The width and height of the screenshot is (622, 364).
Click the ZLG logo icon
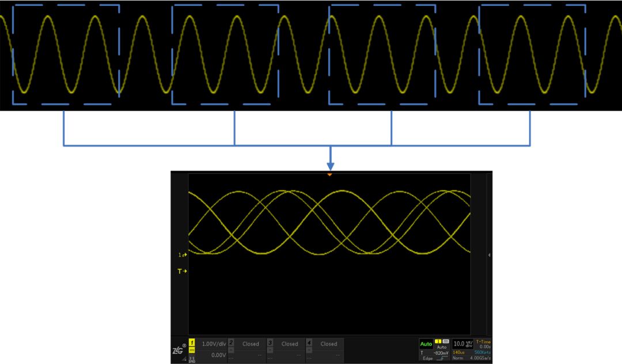(178, 349)
